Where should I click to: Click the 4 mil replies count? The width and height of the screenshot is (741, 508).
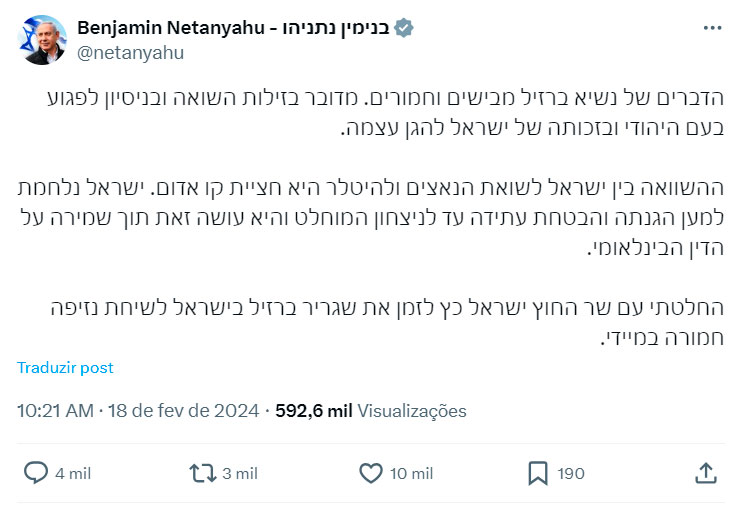[73, 473]
